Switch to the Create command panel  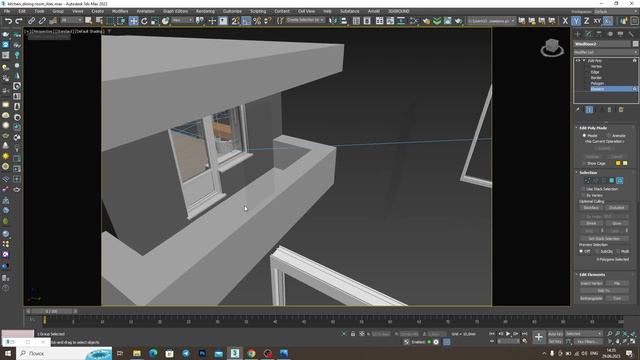(x=578, y=34)
